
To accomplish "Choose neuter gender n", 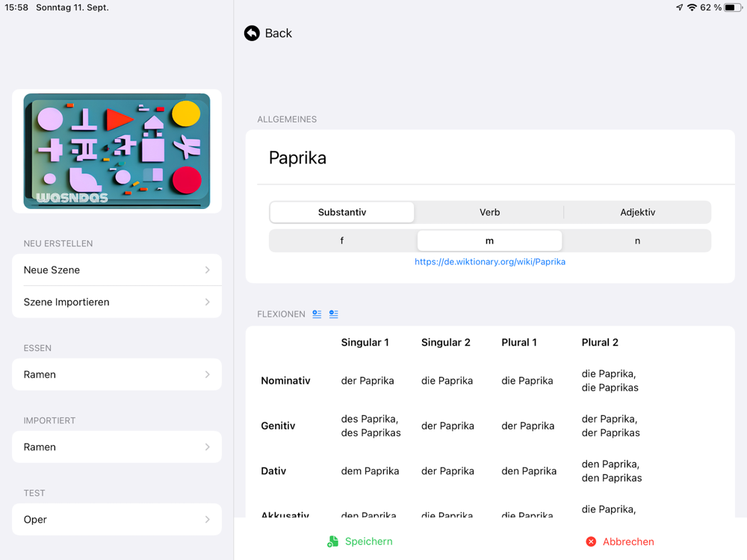I will 637,241.
